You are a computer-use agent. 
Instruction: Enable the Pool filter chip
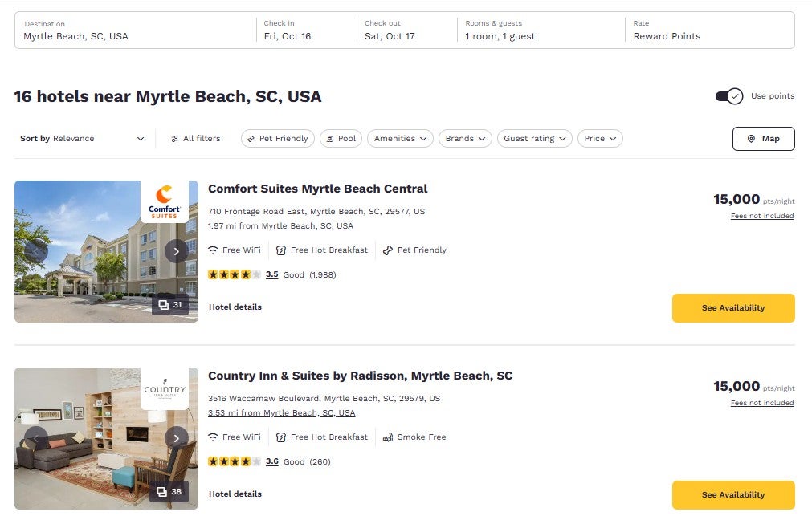pos(341,139)
